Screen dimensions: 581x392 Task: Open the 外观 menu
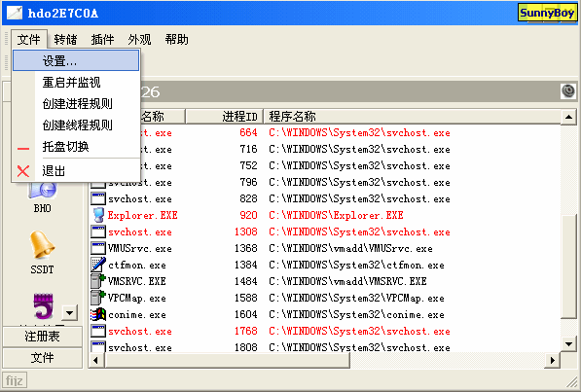pyautogui.click(x=139, y=39)
